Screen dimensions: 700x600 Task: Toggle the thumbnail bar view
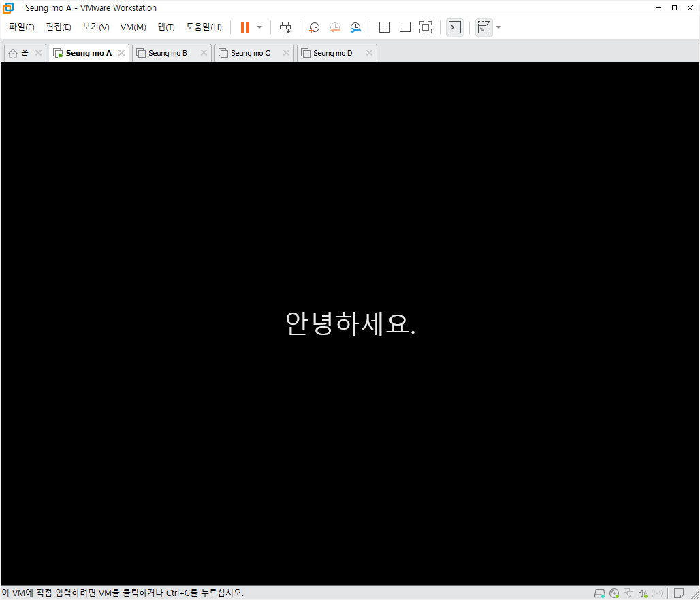(x=405, y=27)
